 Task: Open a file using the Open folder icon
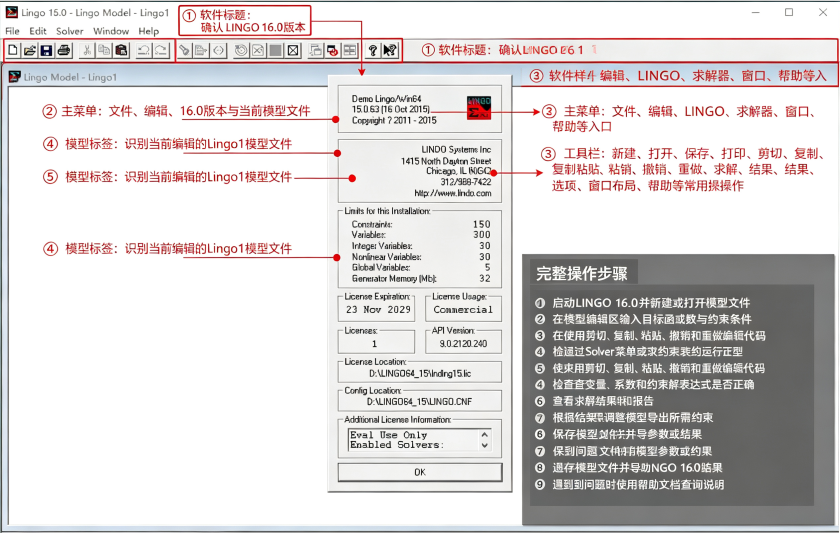(29, 50)
